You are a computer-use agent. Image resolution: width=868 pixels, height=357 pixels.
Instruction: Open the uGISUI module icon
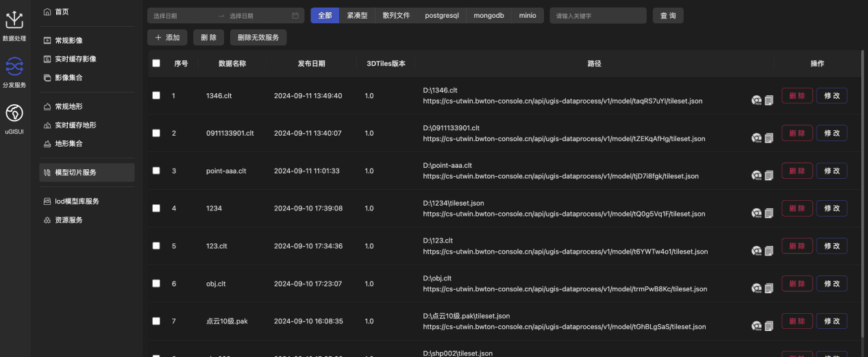(14, 117)
